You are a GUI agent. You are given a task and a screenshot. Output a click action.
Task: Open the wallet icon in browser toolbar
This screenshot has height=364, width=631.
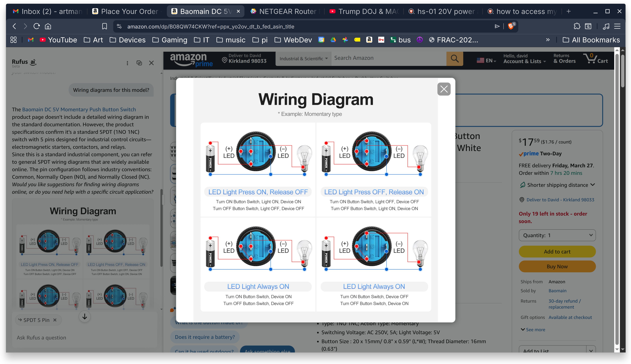pyautogui.click(x=588, y=26)
